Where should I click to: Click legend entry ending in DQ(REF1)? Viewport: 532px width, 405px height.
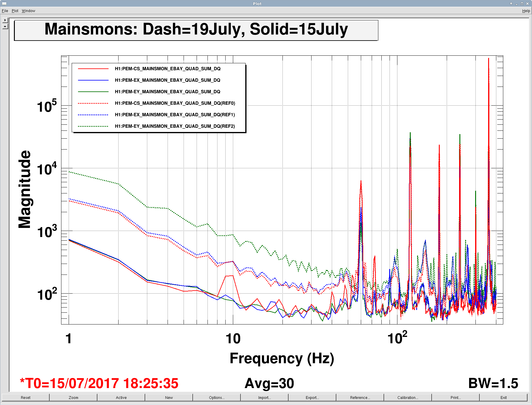(175, 115)
